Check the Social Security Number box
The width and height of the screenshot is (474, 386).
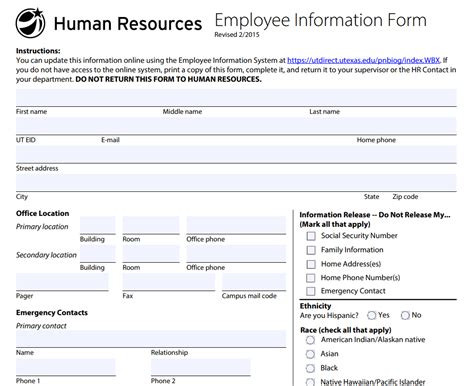coord(311,236)
